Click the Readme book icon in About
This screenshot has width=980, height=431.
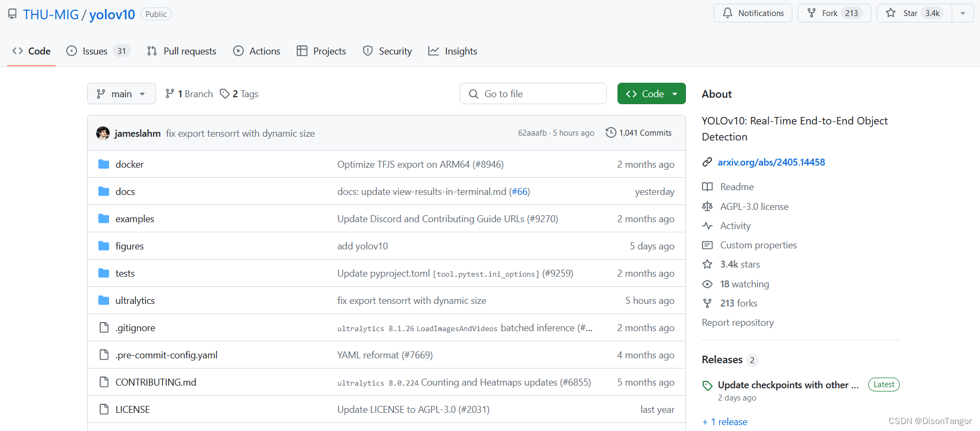[x=707, y=187]
